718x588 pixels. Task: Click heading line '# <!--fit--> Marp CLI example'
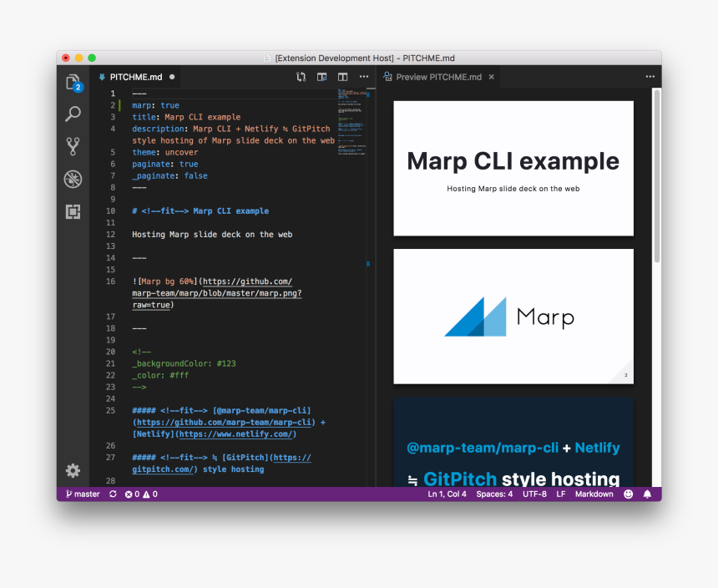[x=200, y=211]
